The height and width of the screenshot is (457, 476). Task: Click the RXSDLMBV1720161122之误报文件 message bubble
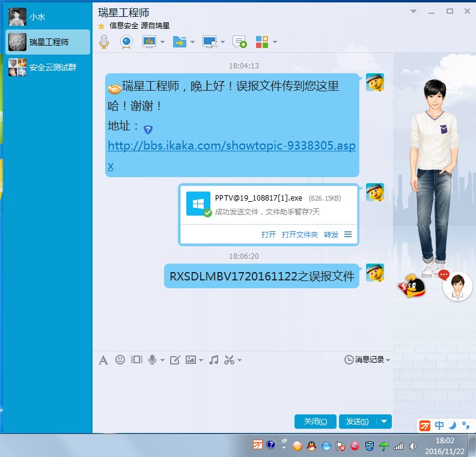(261, 276)
